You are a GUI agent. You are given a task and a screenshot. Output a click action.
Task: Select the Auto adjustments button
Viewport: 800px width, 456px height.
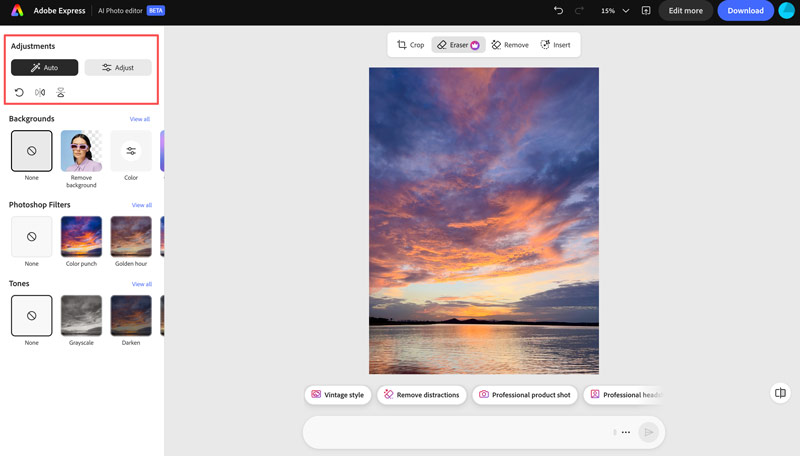44,67
